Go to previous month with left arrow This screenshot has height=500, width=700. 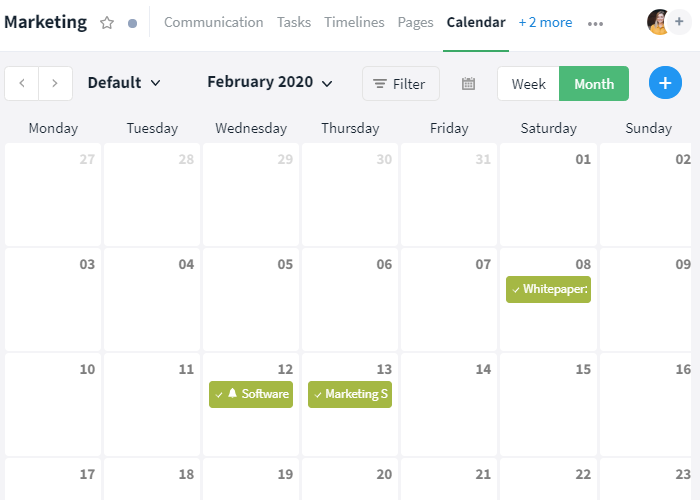point(22,84)
